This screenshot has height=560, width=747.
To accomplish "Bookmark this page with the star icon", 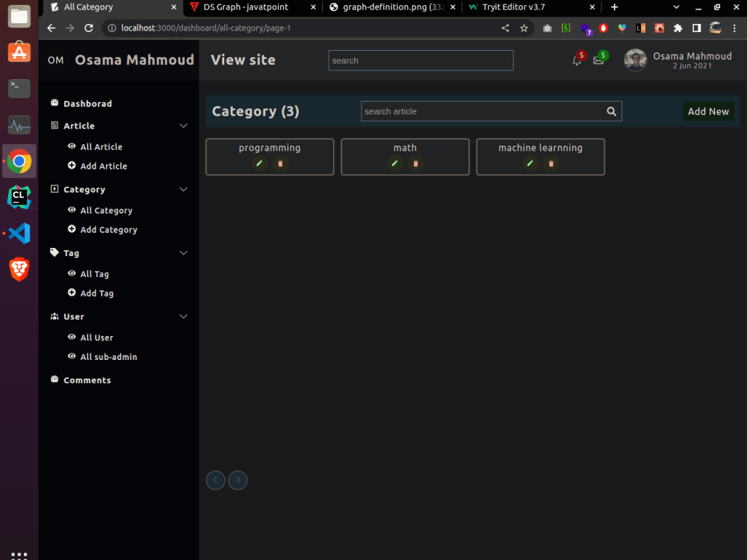I will click(x=524, y=28).
